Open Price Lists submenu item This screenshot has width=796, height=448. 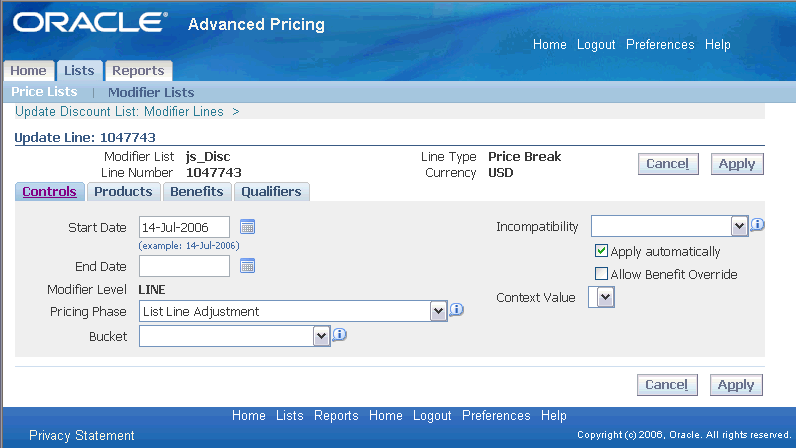tap(44, 92)
